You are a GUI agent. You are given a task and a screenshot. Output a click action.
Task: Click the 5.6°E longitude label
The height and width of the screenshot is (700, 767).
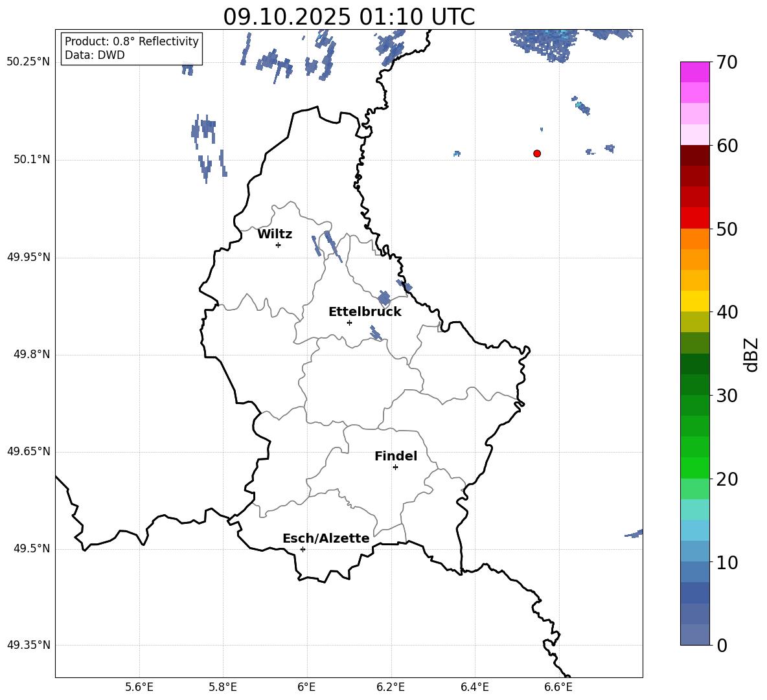click(x=139, y=687)
